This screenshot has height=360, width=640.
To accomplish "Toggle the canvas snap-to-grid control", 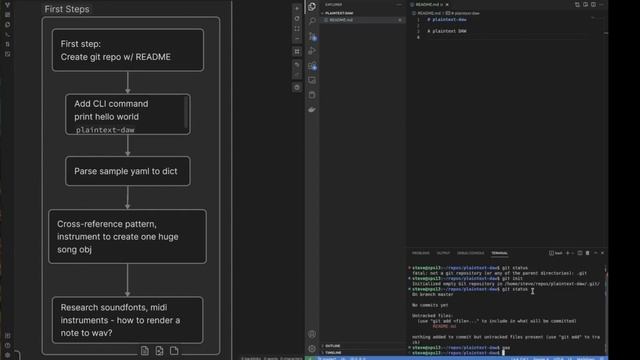I will pos(297,51).
